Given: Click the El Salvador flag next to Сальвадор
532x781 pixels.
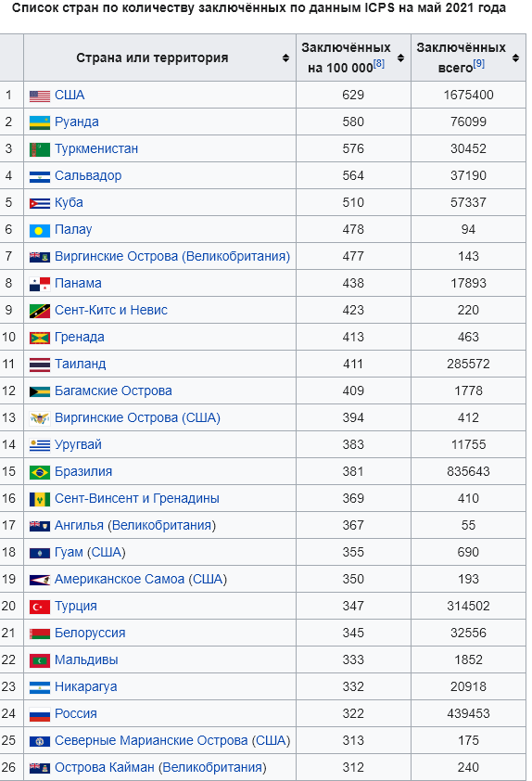Looking at the screenshot, I should click(x=40, y=176).
